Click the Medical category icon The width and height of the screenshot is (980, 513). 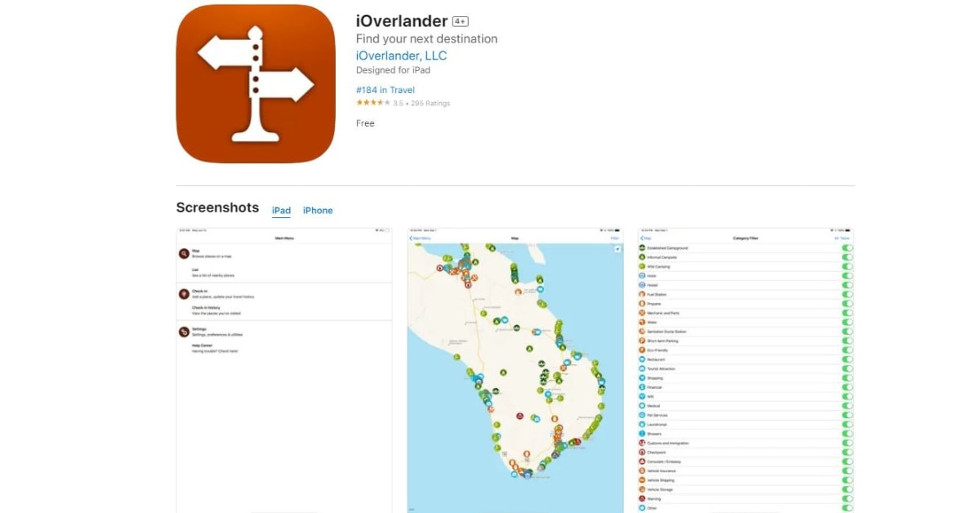coord(642,406)
